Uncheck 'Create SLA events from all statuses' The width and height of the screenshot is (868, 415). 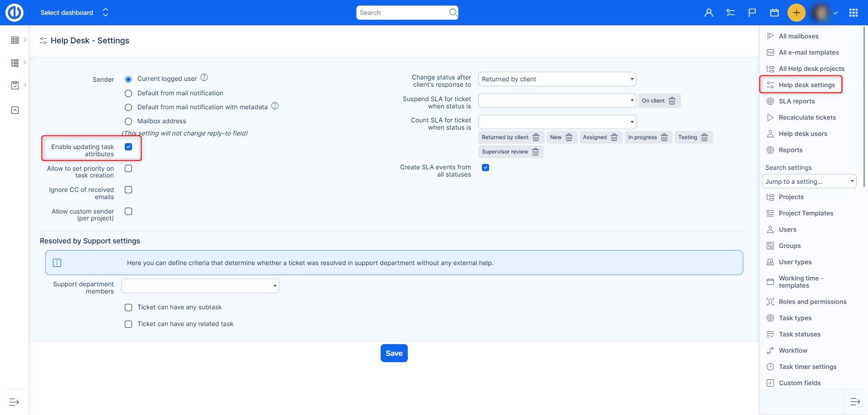[x=486, y=168]
